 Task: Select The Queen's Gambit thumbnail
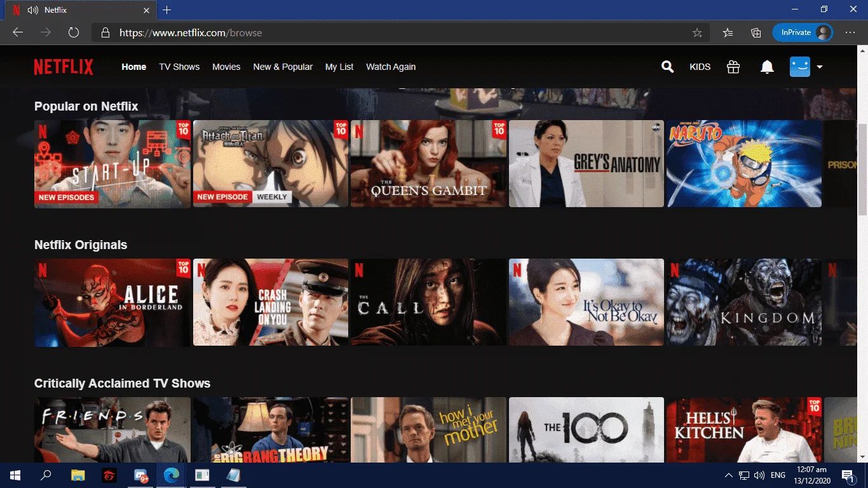[428, 163]
